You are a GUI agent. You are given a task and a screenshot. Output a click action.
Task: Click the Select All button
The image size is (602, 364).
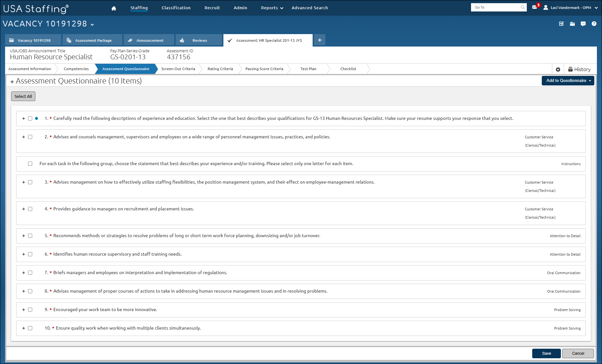pyautogui.click(x=23, y=96)
